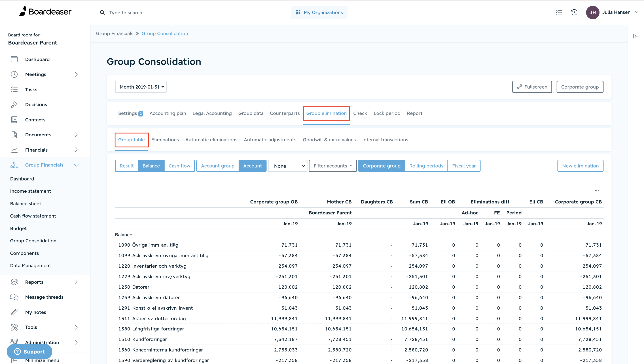
Task: Click the Tools wrench icon
Action: tap(14, 327)
